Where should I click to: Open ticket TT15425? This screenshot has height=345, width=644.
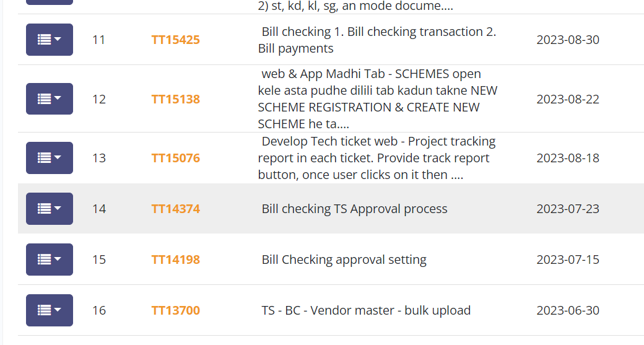click(x=175, y=40)
